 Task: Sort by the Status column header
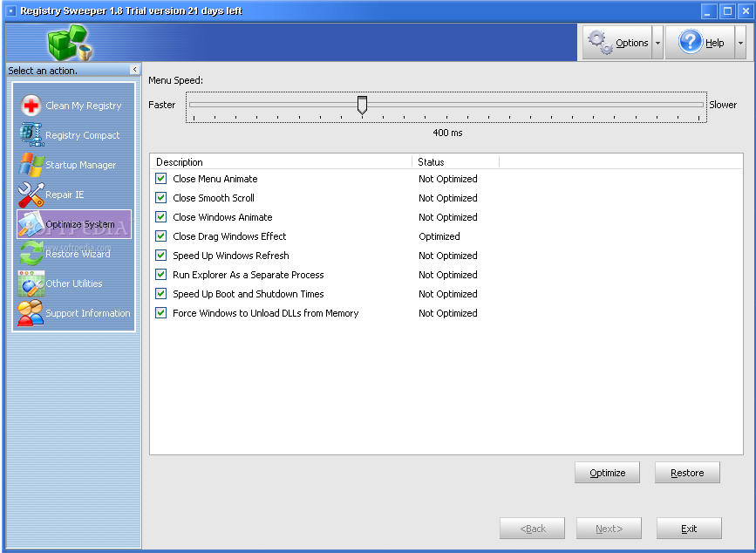(456, 162)
